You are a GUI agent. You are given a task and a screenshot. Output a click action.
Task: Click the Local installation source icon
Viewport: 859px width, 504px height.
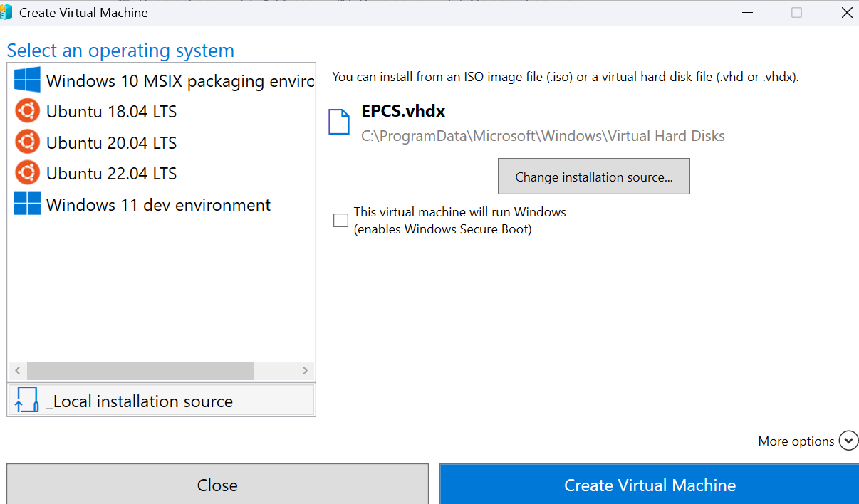27,400
